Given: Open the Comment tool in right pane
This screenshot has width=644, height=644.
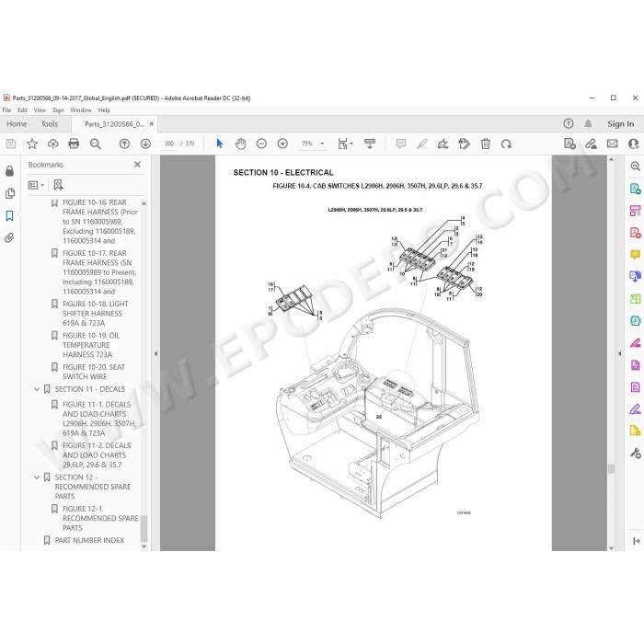Looking at the screenshot, I should tap(635, 255).
